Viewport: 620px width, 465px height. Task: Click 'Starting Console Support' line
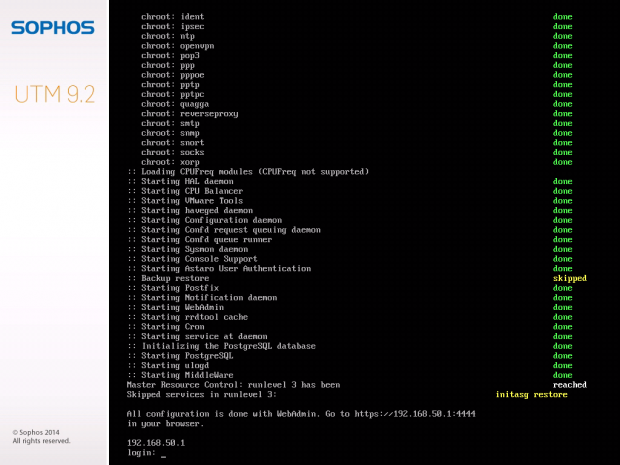click(192, 259)
